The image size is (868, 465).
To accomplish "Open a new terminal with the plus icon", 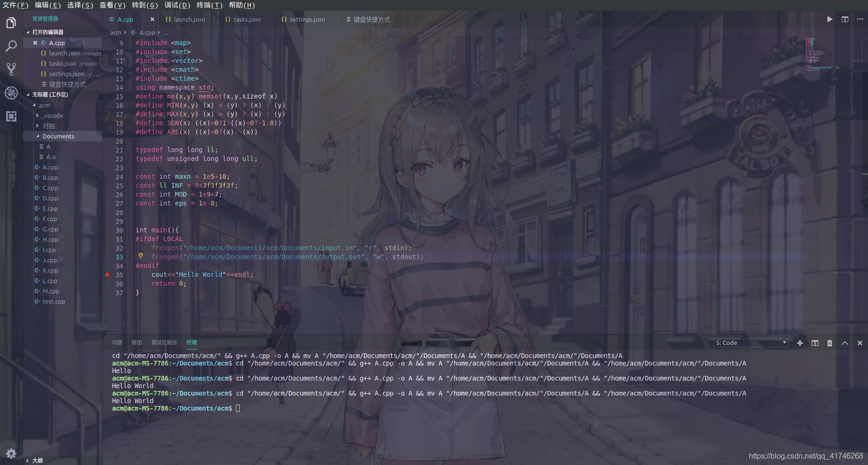I will tap(800, 343).
